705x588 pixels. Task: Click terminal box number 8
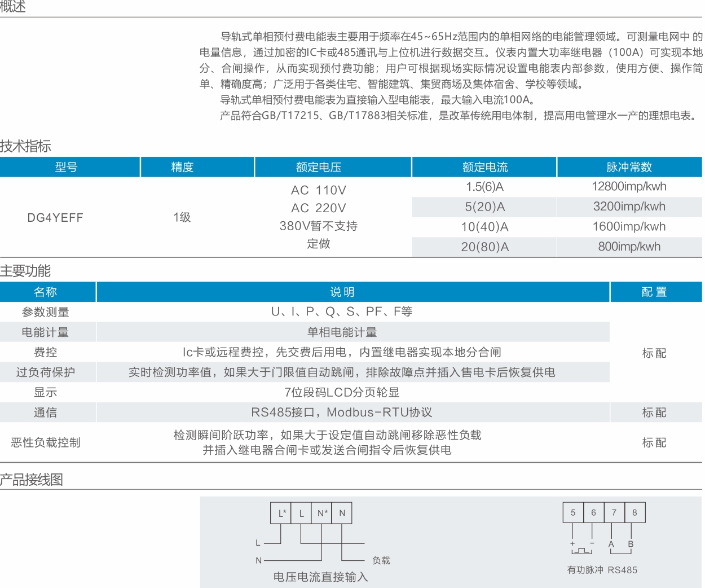pyautogui.click(x=634, y=512)
